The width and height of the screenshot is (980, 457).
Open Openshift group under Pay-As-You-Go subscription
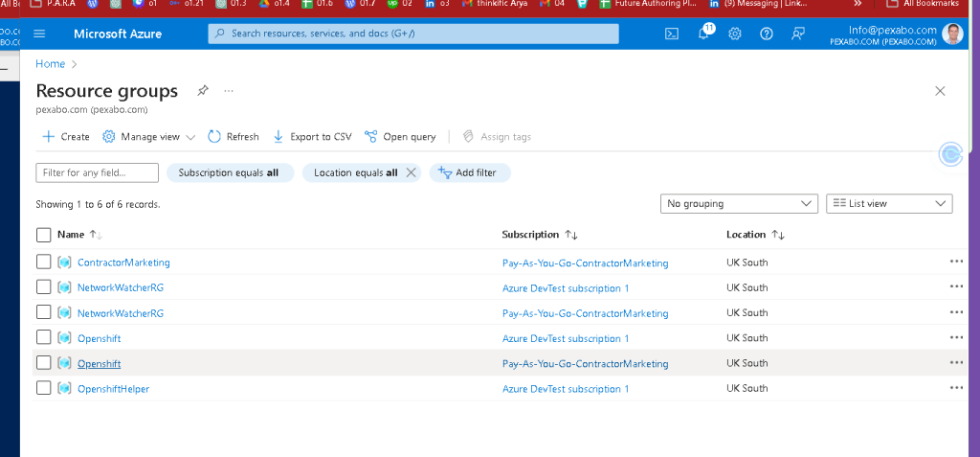pos(99,364)
